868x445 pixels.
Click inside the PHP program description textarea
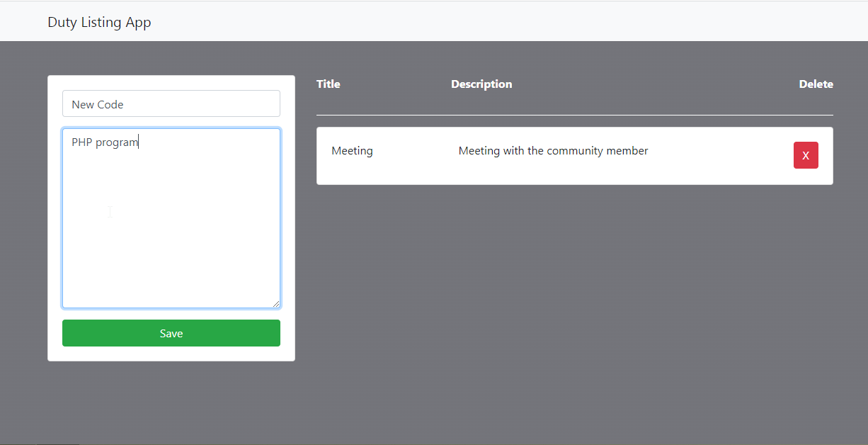coord(171,218)
